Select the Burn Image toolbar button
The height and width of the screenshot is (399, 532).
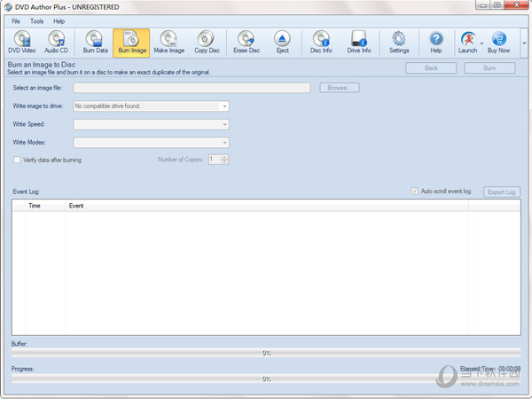tap(131, 43)
